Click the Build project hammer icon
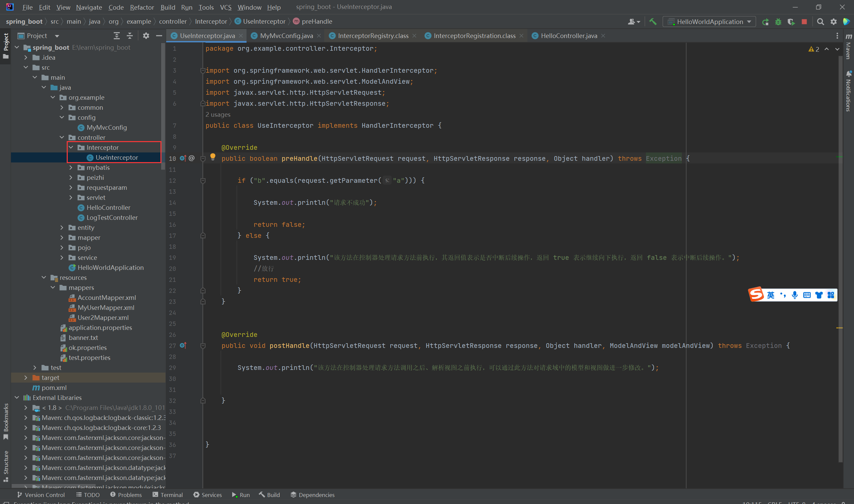Viewport: 854px width, 504px height. click(652, 22)
